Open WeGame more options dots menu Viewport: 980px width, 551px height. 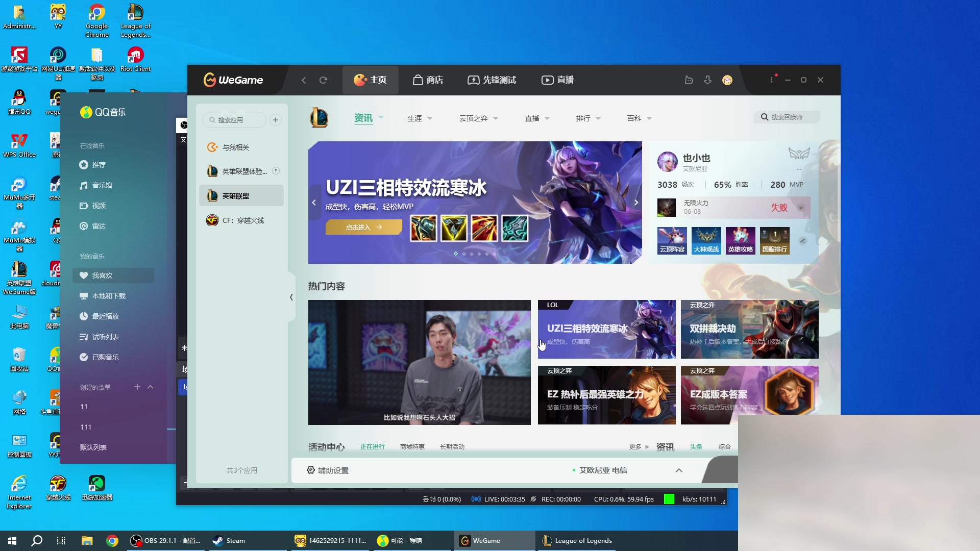click(771, 80)
